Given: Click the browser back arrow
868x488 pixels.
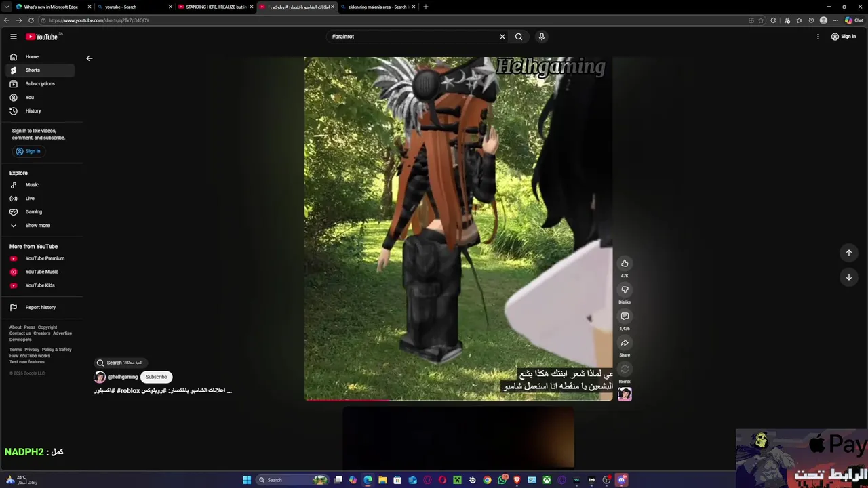Looking at the screenshot, I should [6, 20].
